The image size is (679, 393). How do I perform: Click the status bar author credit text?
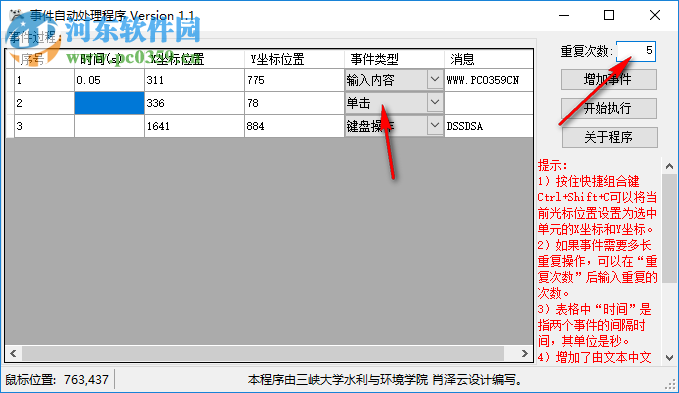(x=385, y=380)
